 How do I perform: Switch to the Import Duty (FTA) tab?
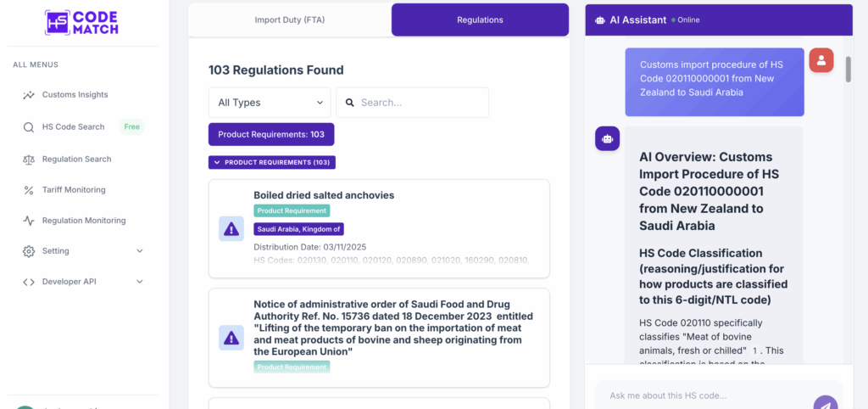[x=289, y=20]
